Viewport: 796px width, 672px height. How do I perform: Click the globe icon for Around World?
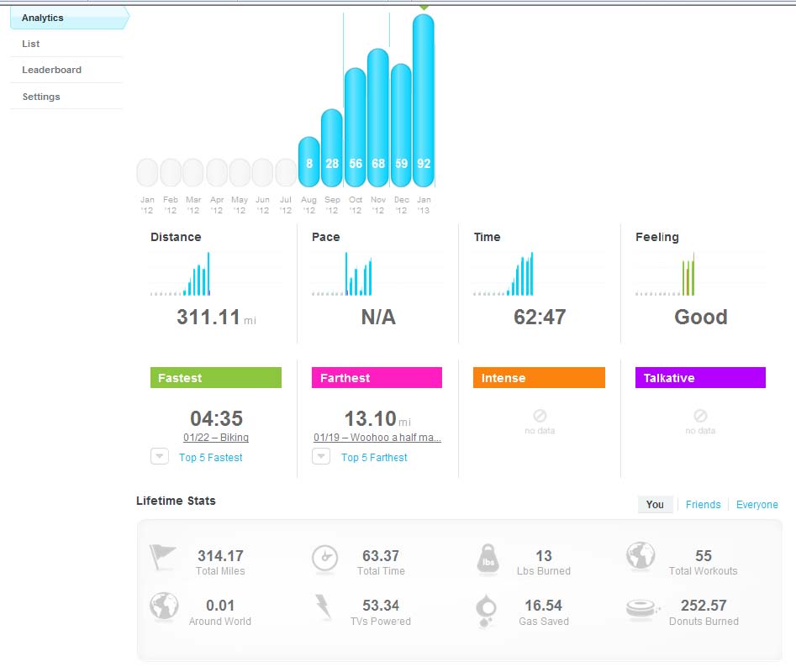click(164, 606)
